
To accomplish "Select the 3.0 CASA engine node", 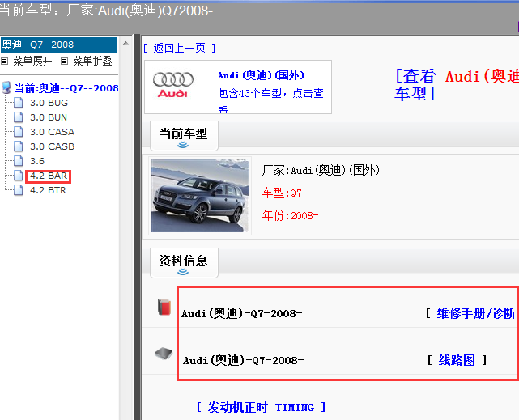I will [x=53, y=132].
